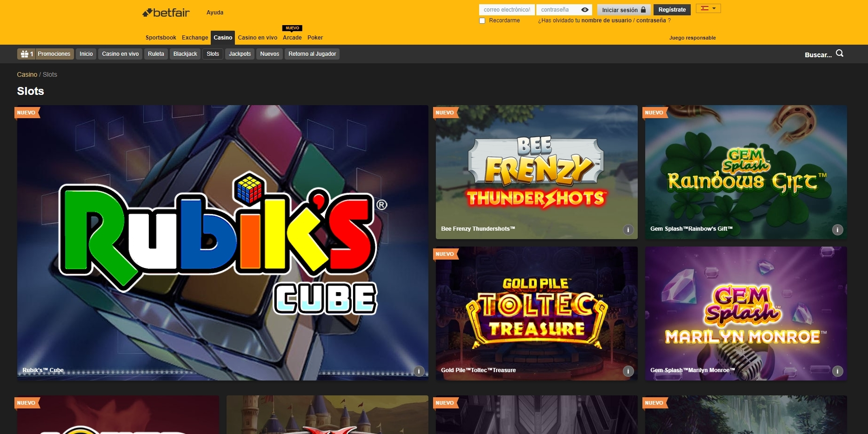Show info for Rubik's Cube game

coord(419,371)
